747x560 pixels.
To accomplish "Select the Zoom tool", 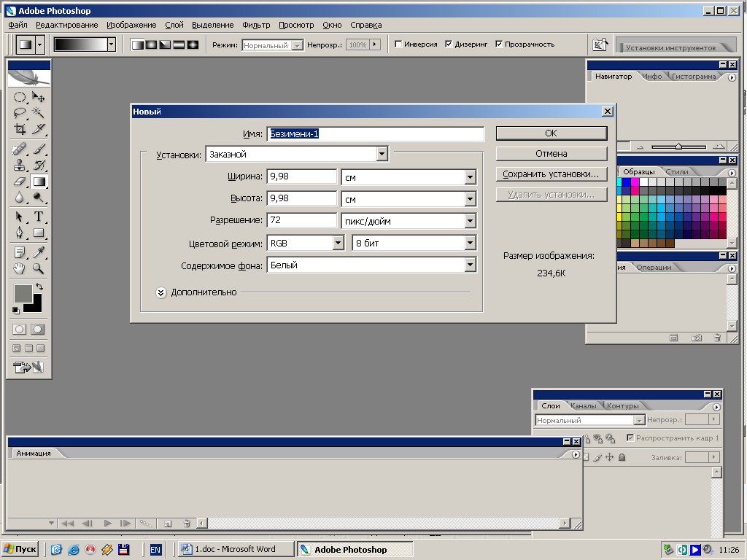I will 38,268.
